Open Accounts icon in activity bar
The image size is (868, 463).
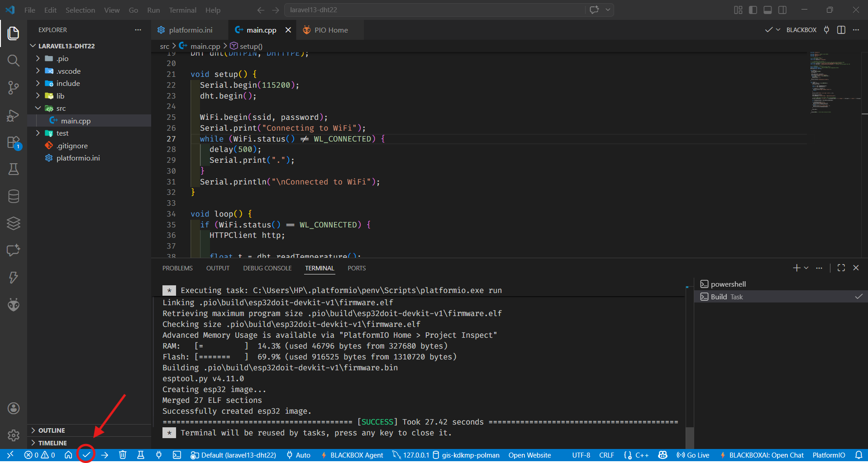(14, 408)
